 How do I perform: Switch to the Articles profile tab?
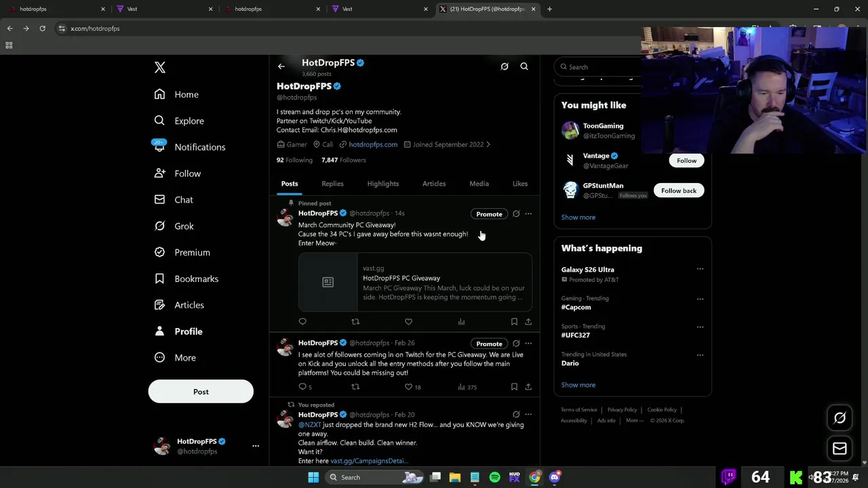434,184
